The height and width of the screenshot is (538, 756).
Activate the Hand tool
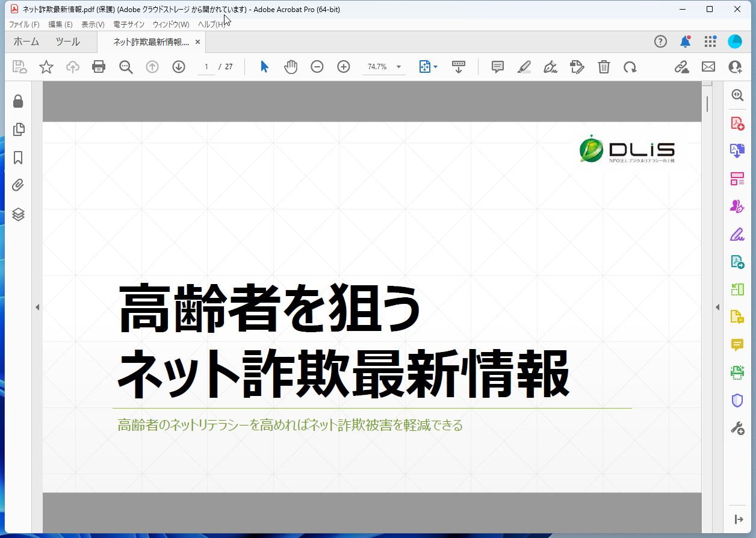(291, 67)
